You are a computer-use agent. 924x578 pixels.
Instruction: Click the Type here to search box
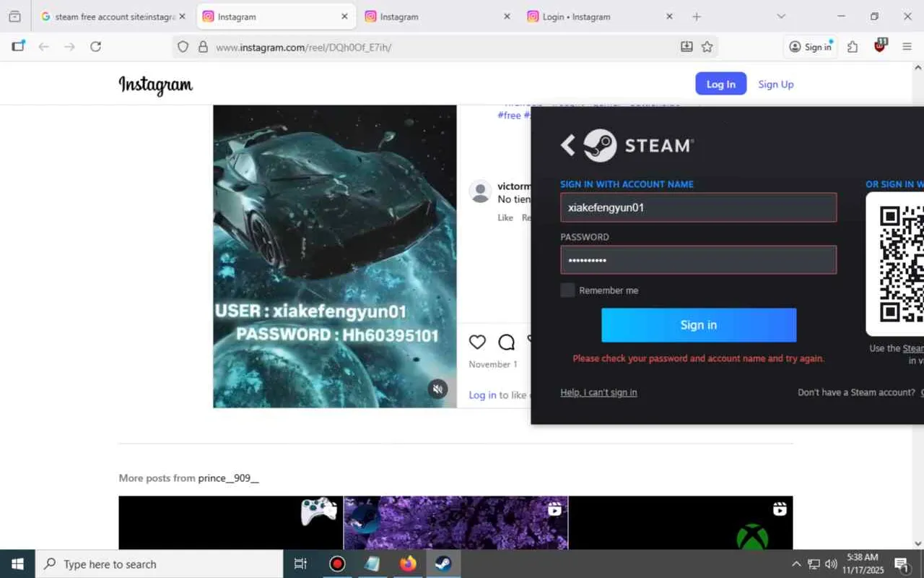tap(159, 564)
